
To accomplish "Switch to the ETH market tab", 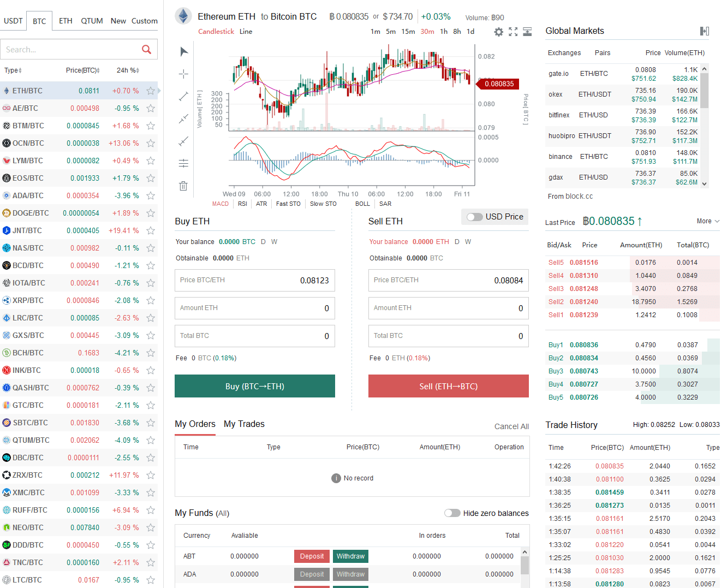I will click(65, 21).
